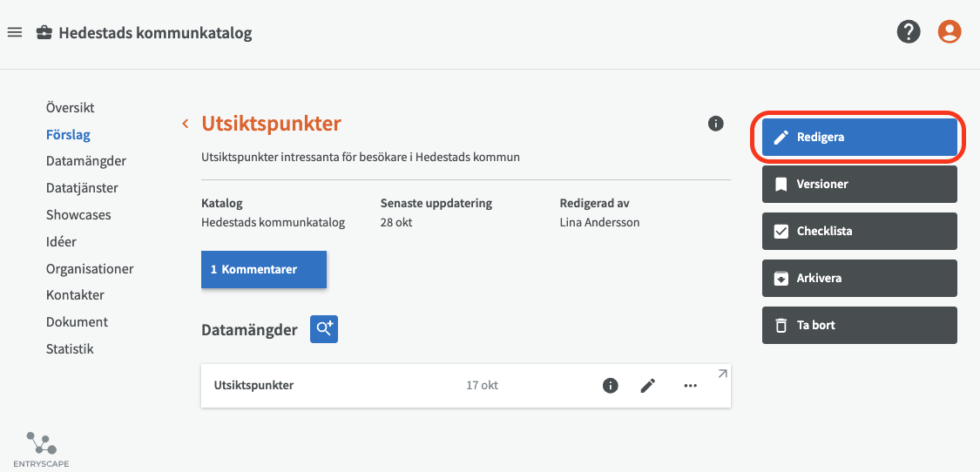Image resolution: width=980 pixels, height=472 pixels.
Task: Open Versioner history button
Action: (859, 185)
